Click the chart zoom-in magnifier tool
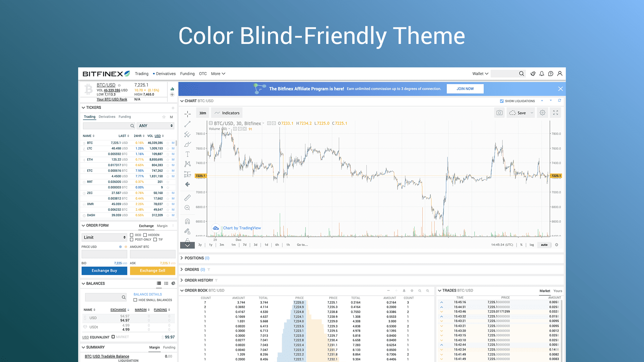The width and height of the screenshot is (644, 362). click(x=187, y=208)
